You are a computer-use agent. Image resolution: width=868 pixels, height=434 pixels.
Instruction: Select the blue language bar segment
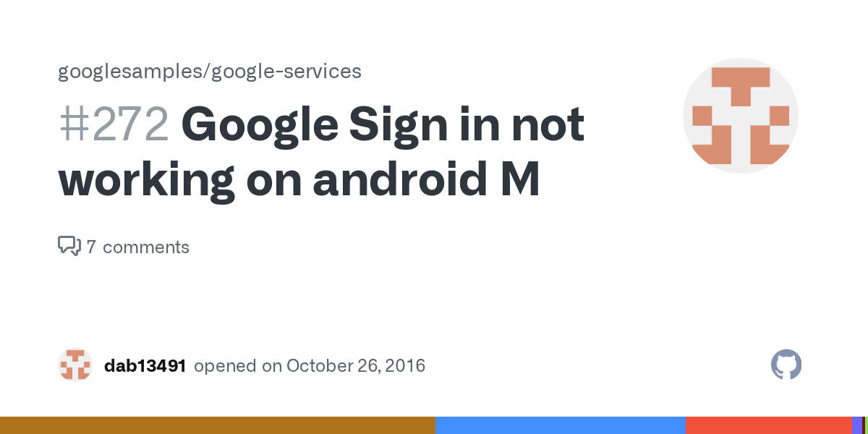coord(560,425)
